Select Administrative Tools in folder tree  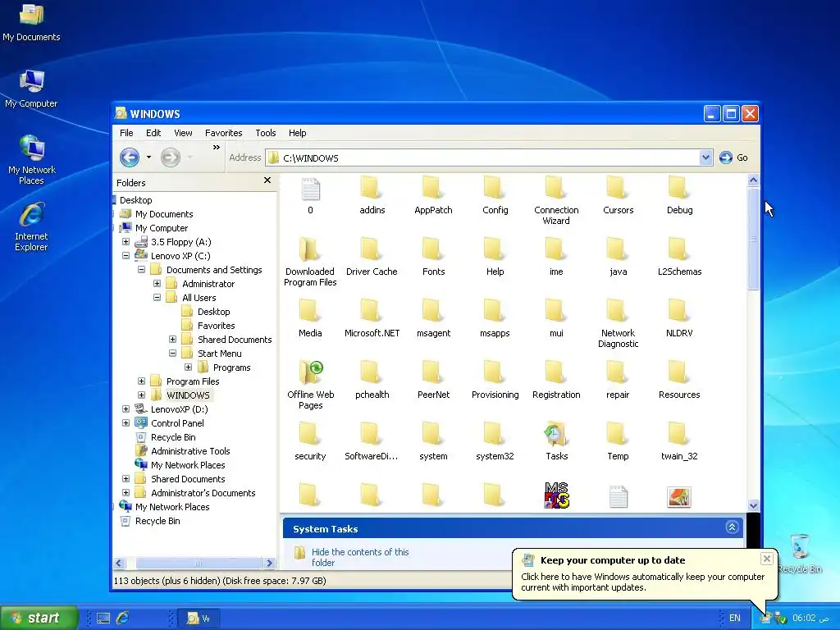pyautogui.click(x=190, y=451)
